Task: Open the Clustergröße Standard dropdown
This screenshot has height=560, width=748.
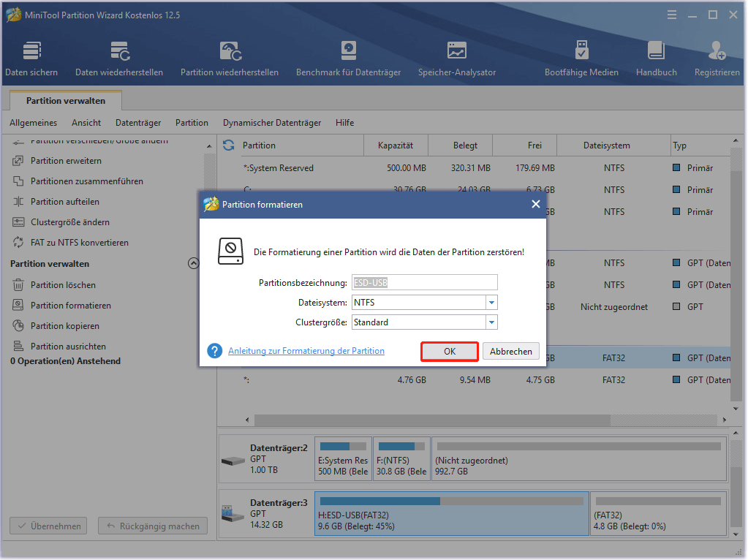Action: (491, 322)
